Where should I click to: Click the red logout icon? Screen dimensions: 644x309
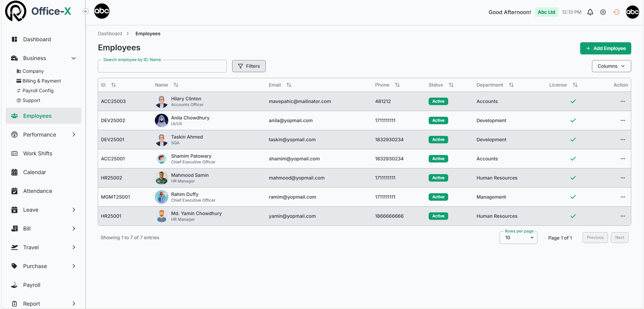[616, 12]
